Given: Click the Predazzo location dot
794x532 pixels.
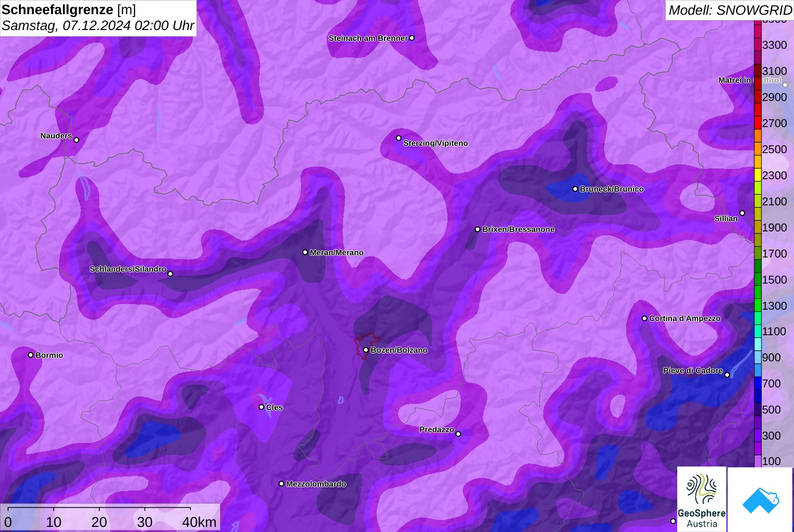Looking at the screenshot, I should pyautogui.click(x=458, y=434).
